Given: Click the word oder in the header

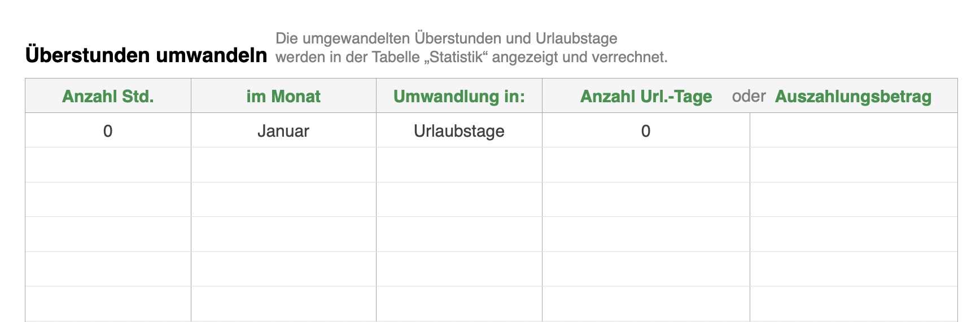Looking at the screenshot, I should tap(749, 96).
